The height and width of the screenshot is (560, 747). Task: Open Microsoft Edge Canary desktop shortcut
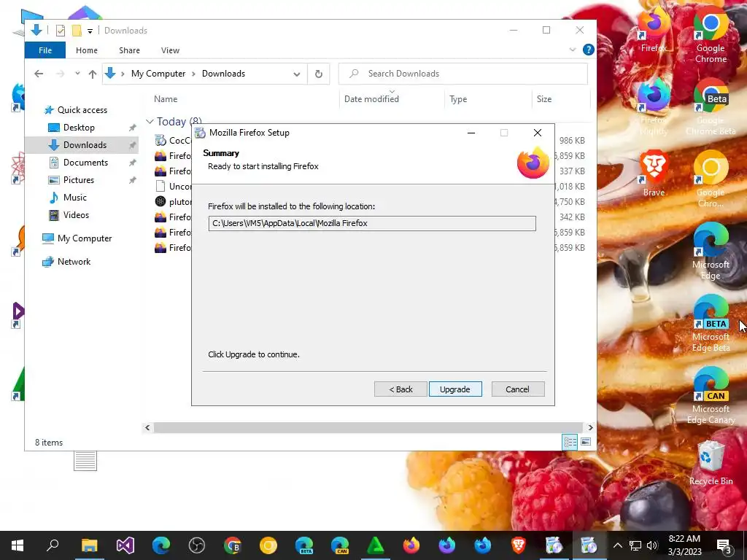coord(711,396)
